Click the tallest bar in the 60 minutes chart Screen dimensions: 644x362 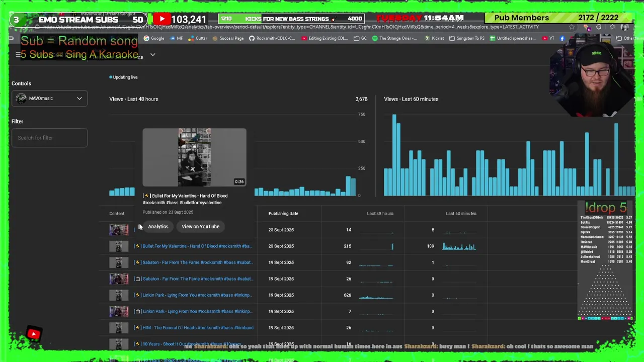[x=394, y=155]
